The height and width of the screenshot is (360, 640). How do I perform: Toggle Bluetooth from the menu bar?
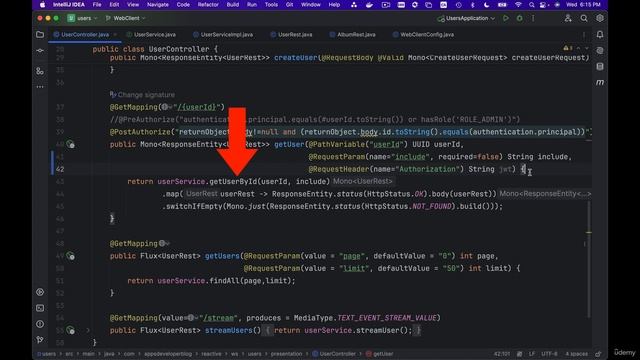[473, 5]
